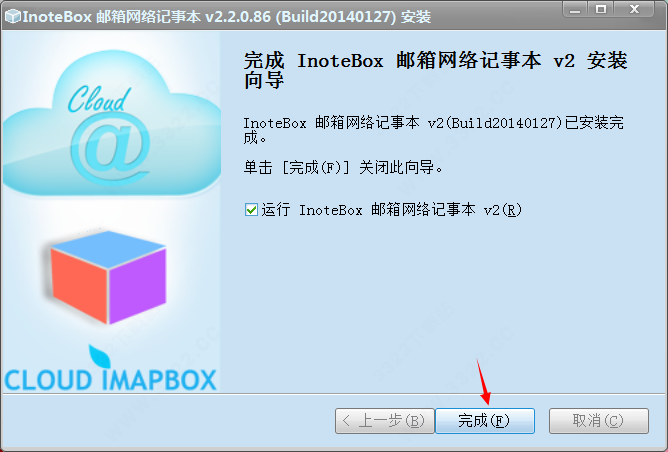Click the 已安装完成 description text
Screen dimensions: 668x452
coord(433,130)
